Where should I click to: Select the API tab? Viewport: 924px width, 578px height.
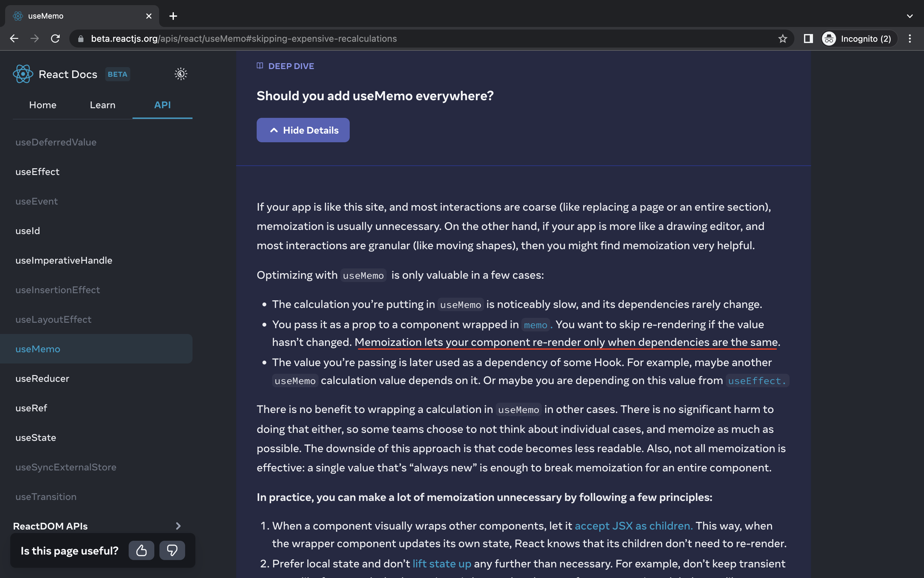pos(162,105)
